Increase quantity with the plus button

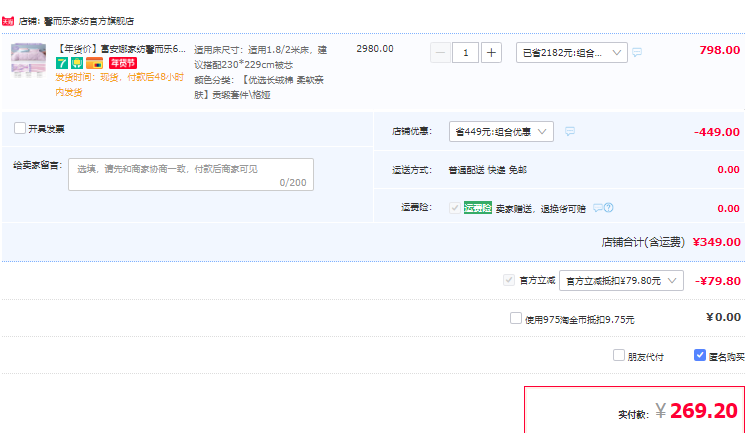[x=491, y=53]
